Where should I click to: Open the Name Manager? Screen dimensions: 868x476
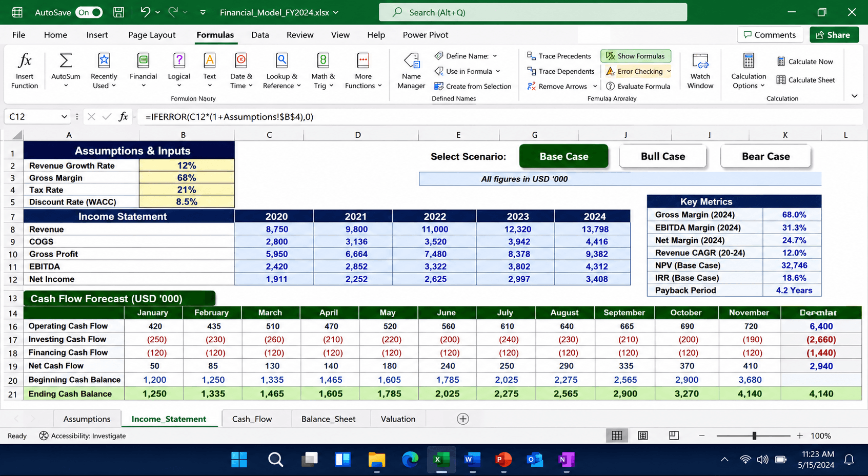(x=411, y=70)
